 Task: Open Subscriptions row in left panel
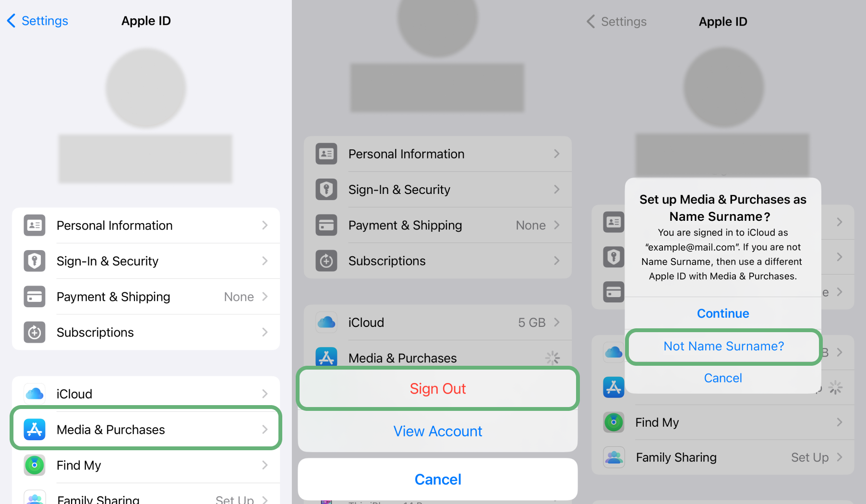pos(146,332)
